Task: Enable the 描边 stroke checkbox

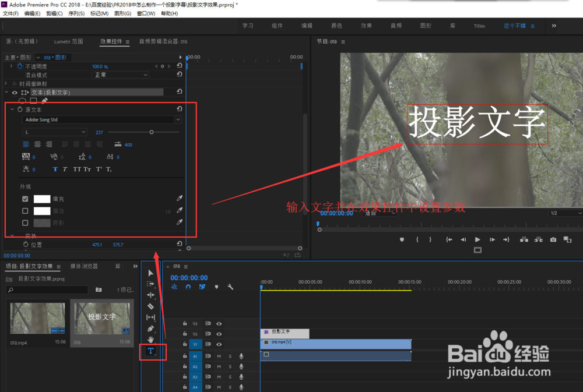Action: 25,211
